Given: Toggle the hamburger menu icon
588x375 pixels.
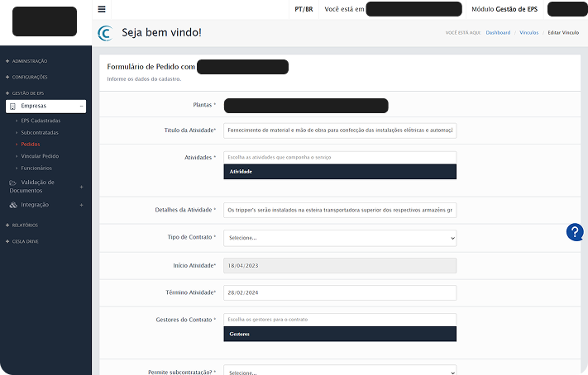Looking at the screenshot, I should coord(102,9).
